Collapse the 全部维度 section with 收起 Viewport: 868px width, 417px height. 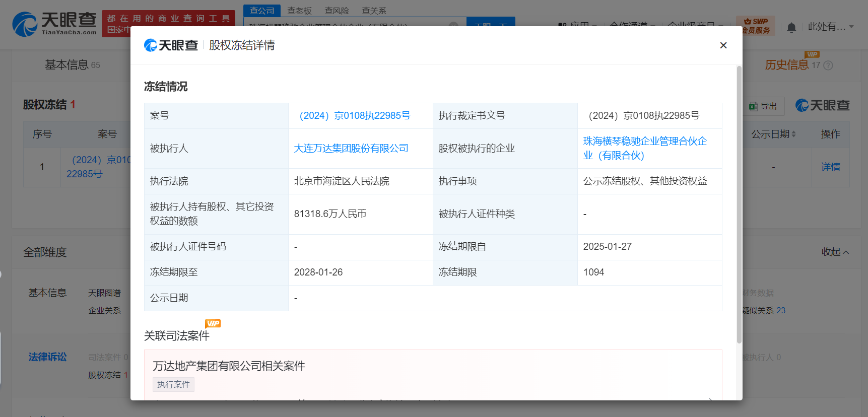(x=835, y=252)
